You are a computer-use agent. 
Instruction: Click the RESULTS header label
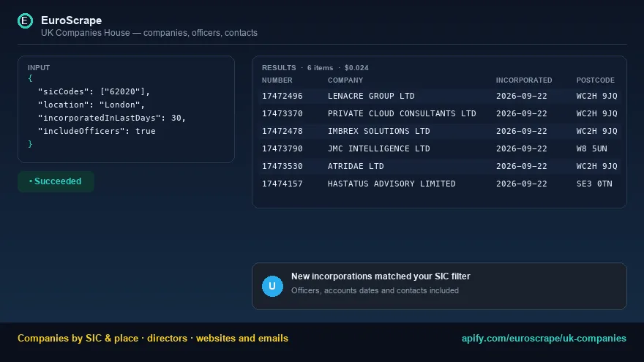pos(279,68)
